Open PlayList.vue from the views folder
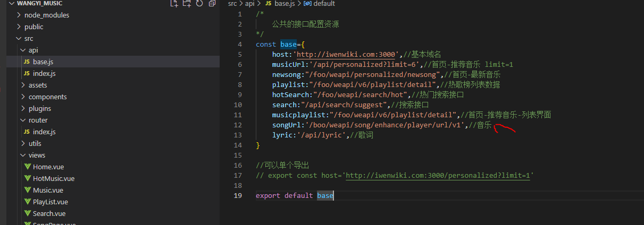 coord(50,202)
